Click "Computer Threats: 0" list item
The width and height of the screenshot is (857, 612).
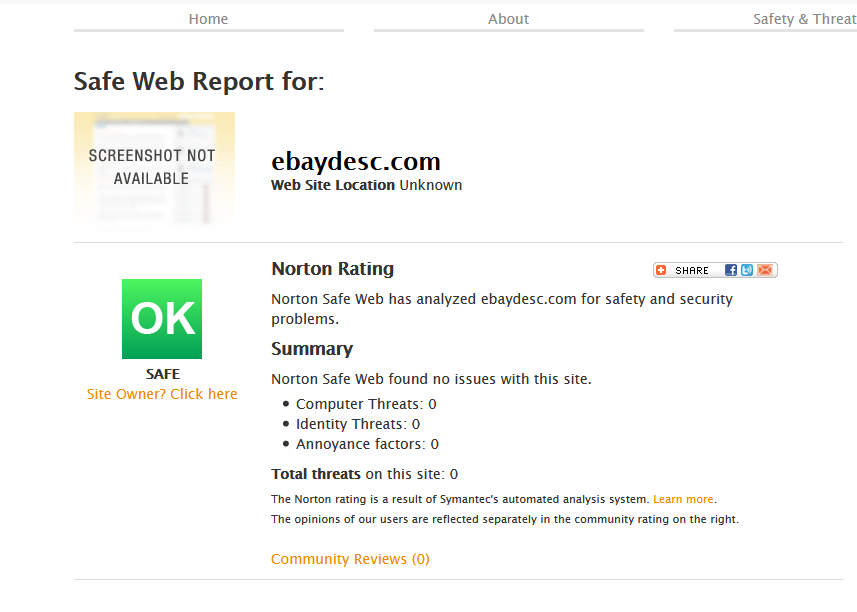tap(366, 404)
